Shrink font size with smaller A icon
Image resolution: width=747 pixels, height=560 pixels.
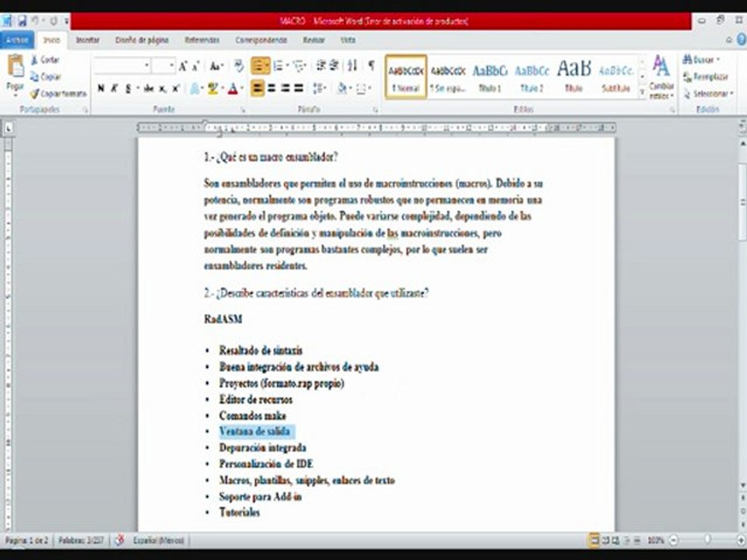(x=195, y=66)
